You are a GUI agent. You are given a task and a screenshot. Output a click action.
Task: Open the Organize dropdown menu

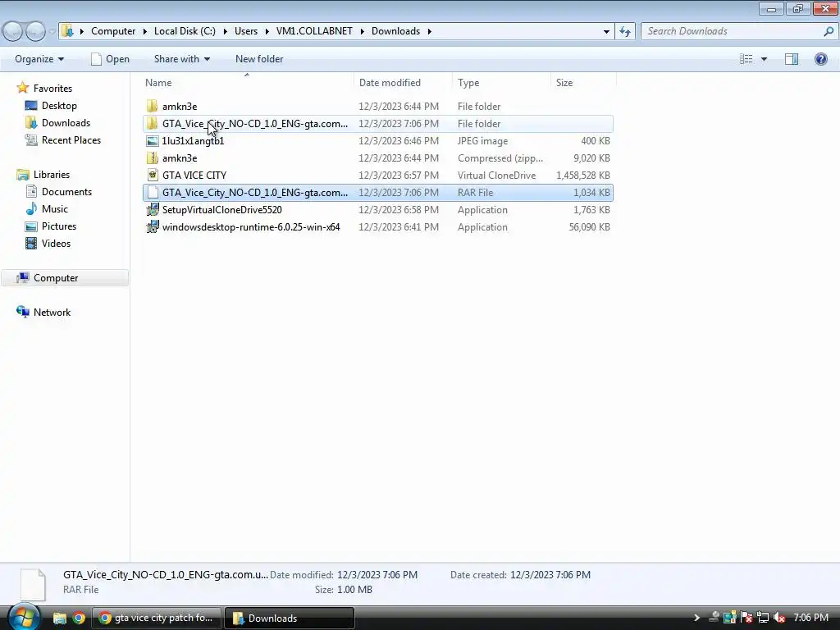tap(39, 59)
